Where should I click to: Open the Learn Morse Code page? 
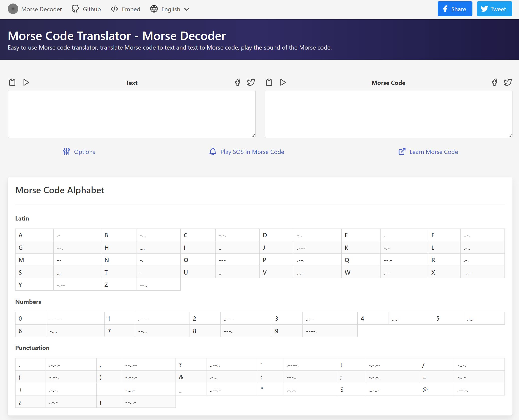pyautogui.click(x=428, y=152)
